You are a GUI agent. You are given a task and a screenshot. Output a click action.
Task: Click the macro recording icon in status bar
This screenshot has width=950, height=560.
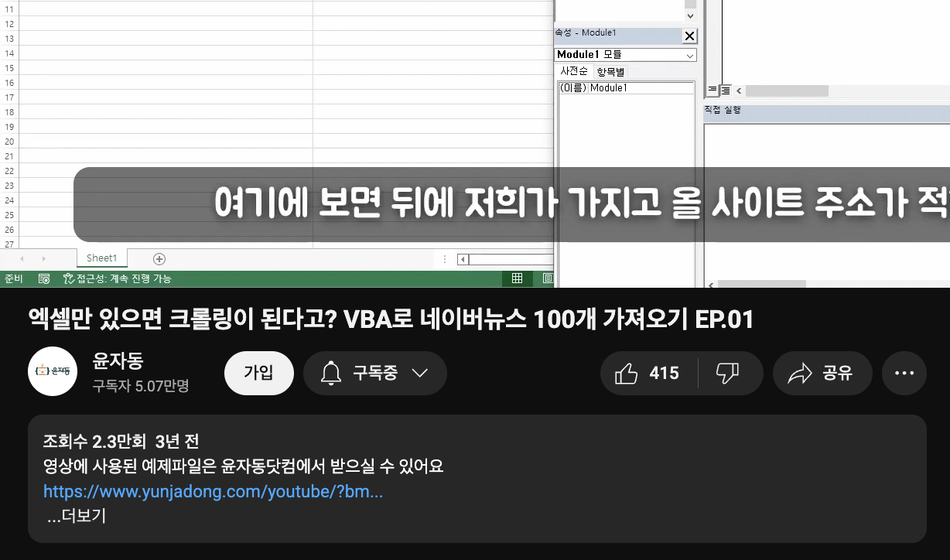(x=44, y=278)
